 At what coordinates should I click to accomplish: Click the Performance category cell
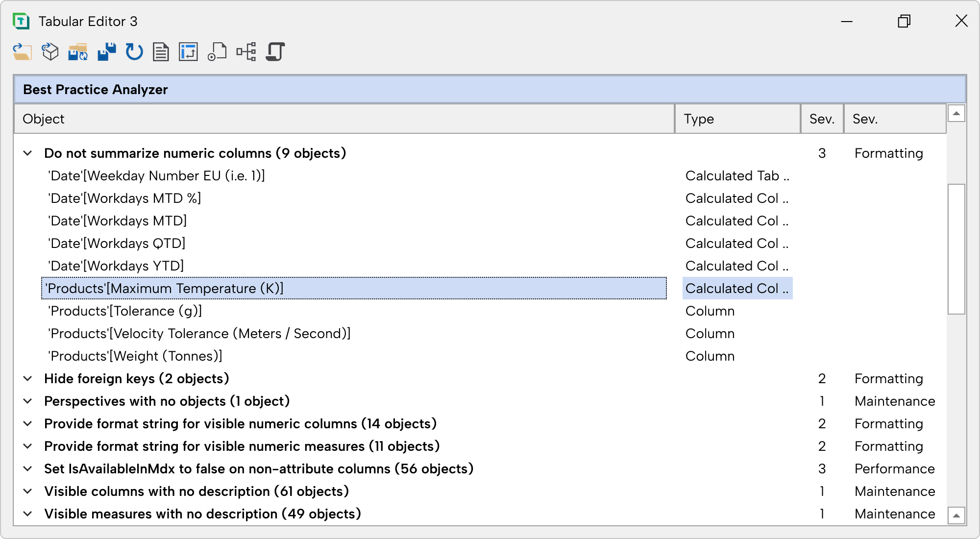895,469
